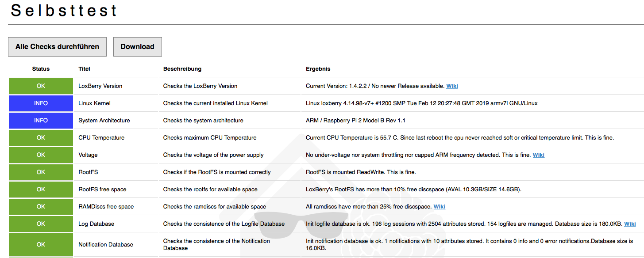The image size is (644, 258).
Task: Select the Beschreibung column header
Action: 182,69
